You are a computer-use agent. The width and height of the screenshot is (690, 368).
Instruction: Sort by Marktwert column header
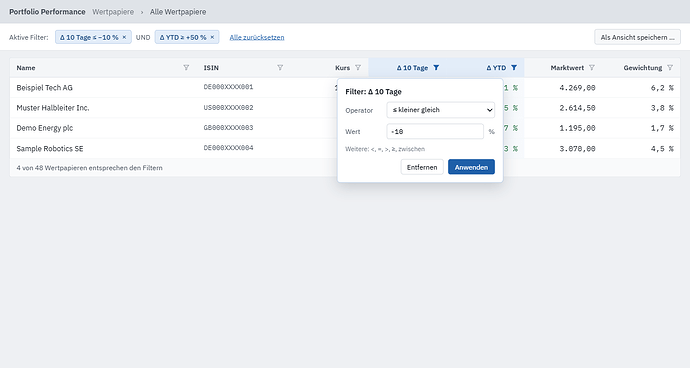[x=567, y=68]
